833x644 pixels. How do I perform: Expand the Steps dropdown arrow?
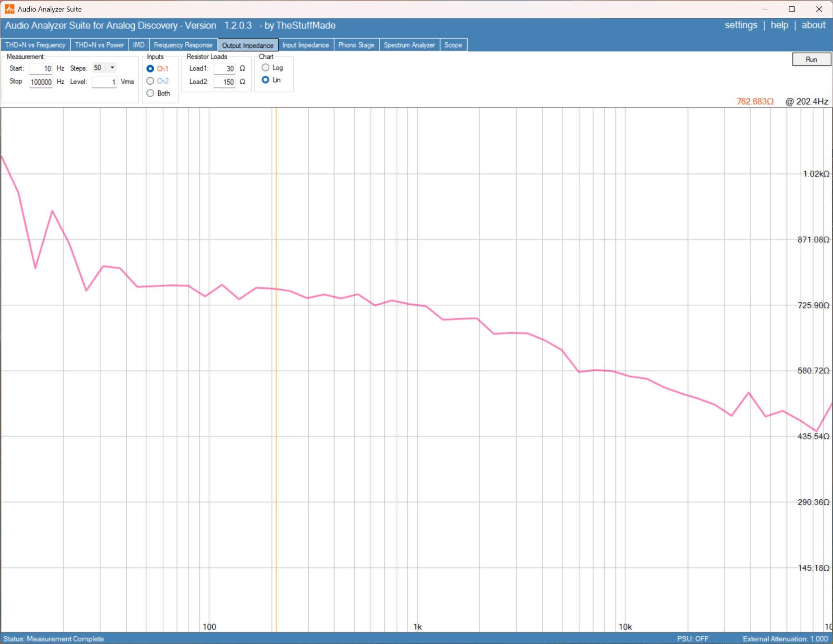pos(112,68)
